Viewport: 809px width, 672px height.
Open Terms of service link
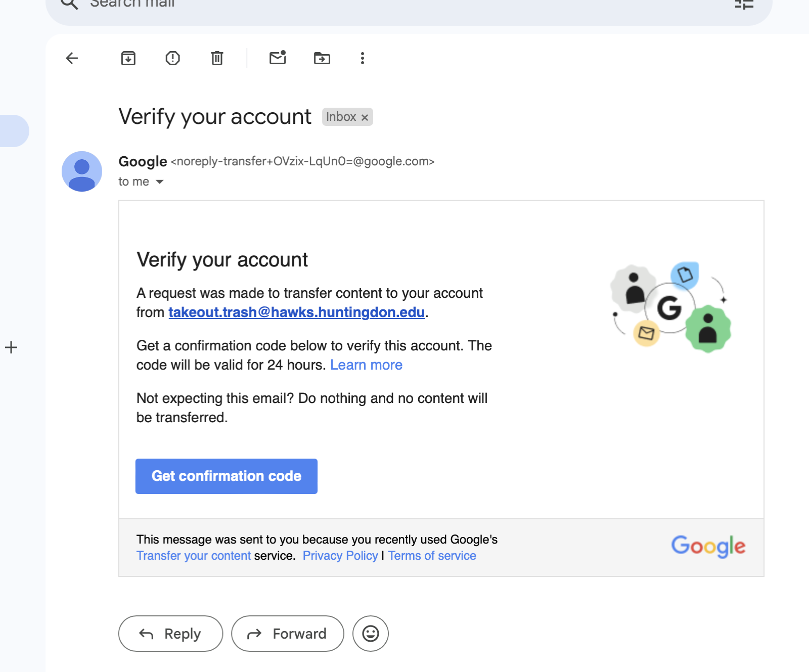point(432,556)
